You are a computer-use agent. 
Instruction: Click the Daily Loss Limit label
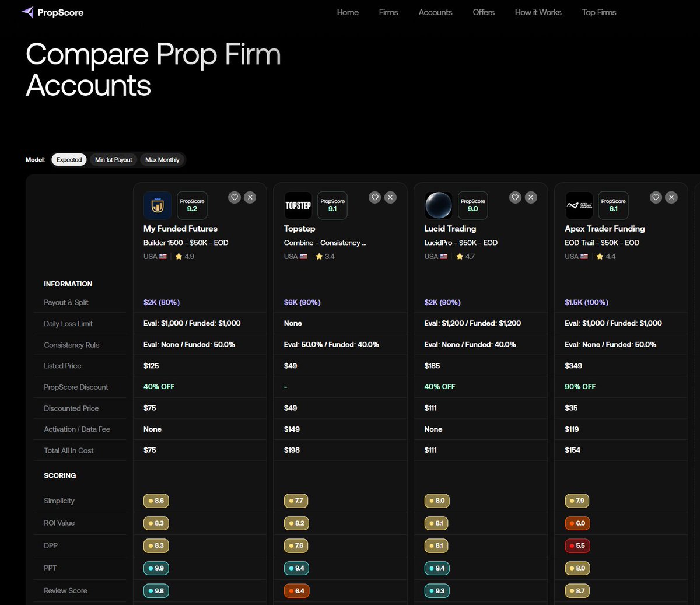coord(68,324)
